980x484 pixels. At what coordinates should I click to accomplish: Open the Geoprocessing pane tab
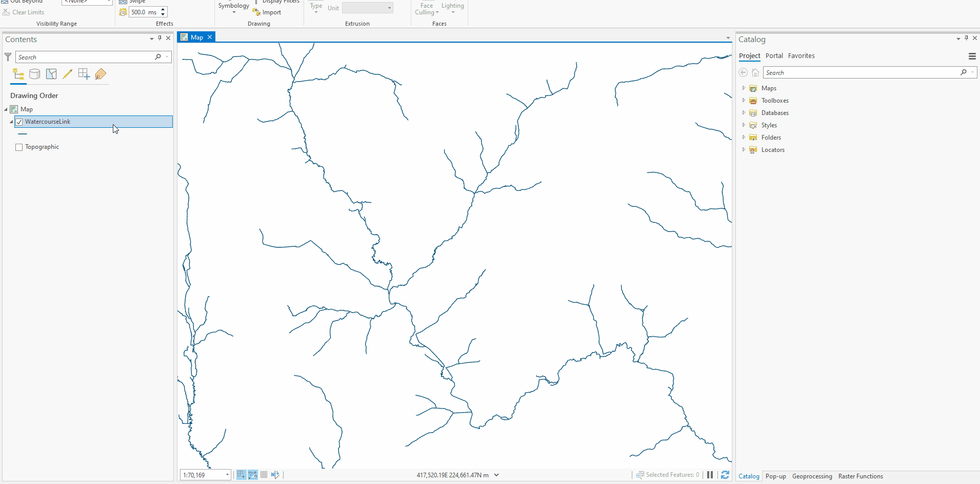(x=812, y=476)
